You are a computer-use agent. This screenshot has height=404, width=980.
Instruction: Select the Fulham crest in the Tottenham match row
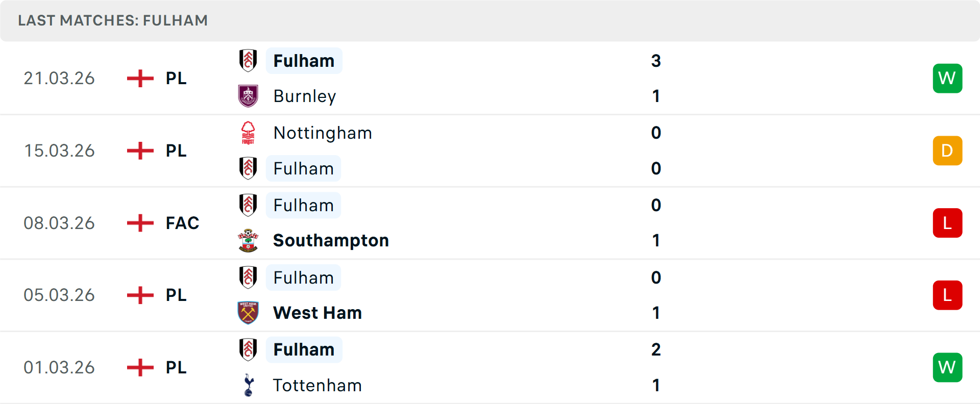(x=249, y=350)
